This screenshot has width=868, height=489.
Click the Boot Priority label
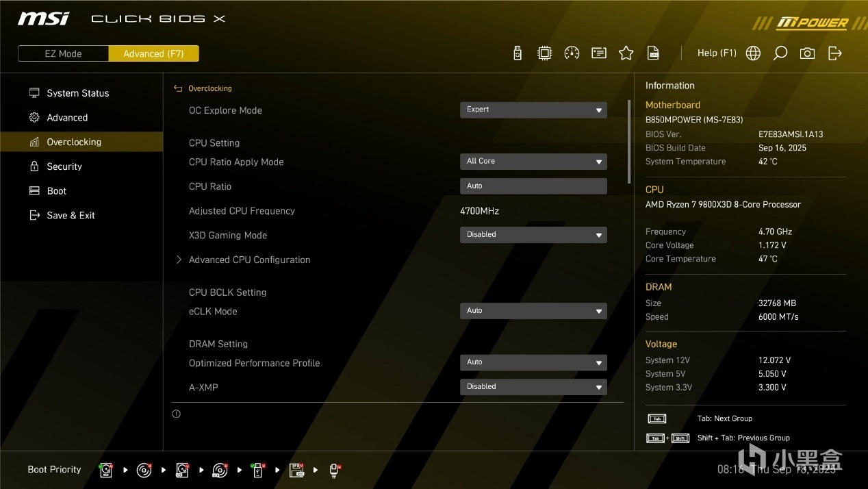pyautogui.click(x=54, y=470)
